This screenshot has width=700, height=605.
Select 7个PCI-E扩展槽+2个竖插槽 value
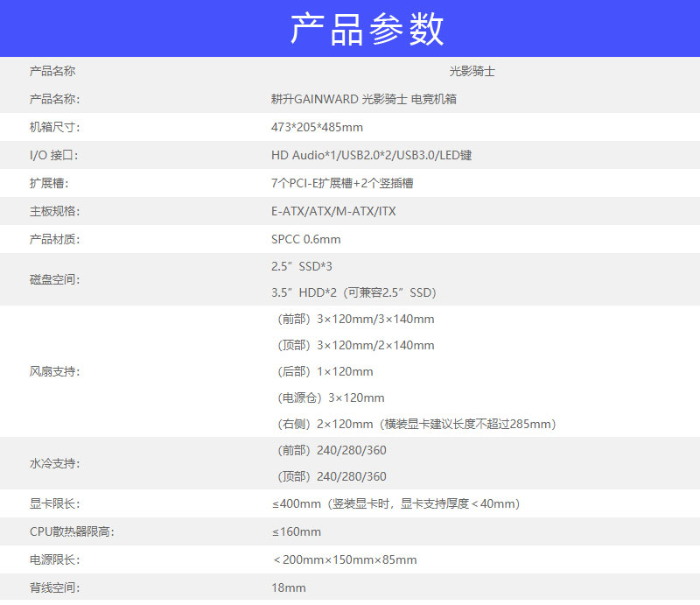(x=342, y=183)
